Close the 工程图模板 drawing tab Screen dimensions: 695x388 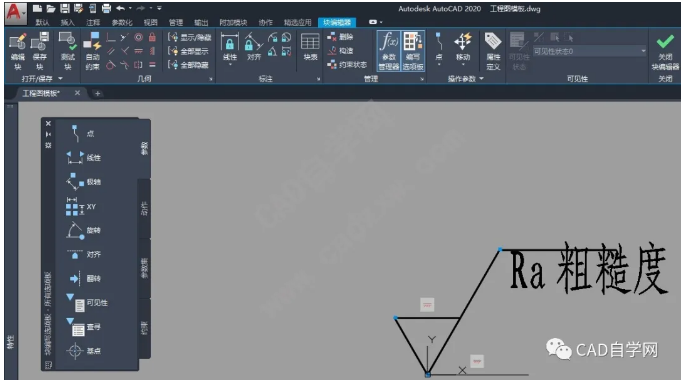77,93
